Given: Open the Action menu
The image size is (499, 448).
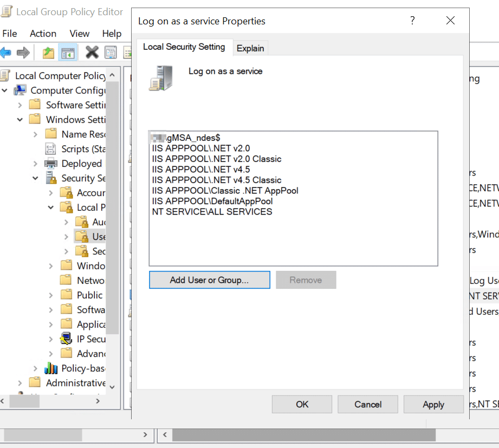Looking at the screenshot, I should 43,34.
